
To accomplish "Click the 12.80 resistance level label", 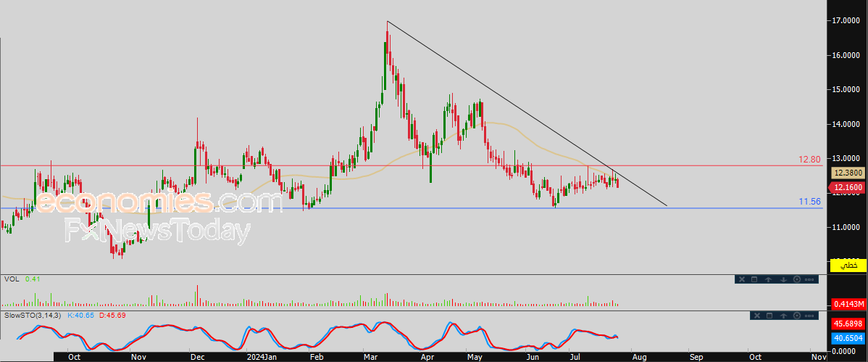I will [809, 160].
